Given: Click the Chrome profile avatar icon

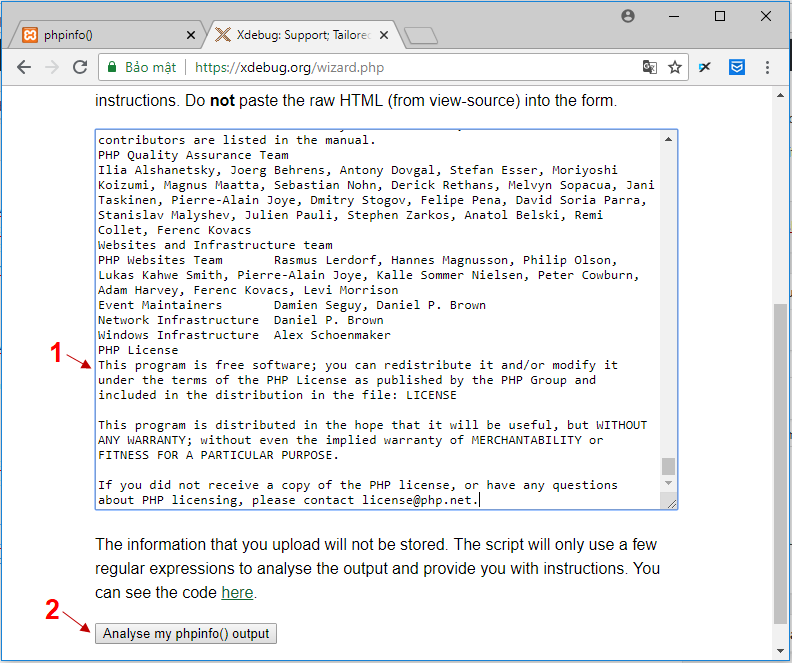Looking at the screenshot, I should [628, 16].
